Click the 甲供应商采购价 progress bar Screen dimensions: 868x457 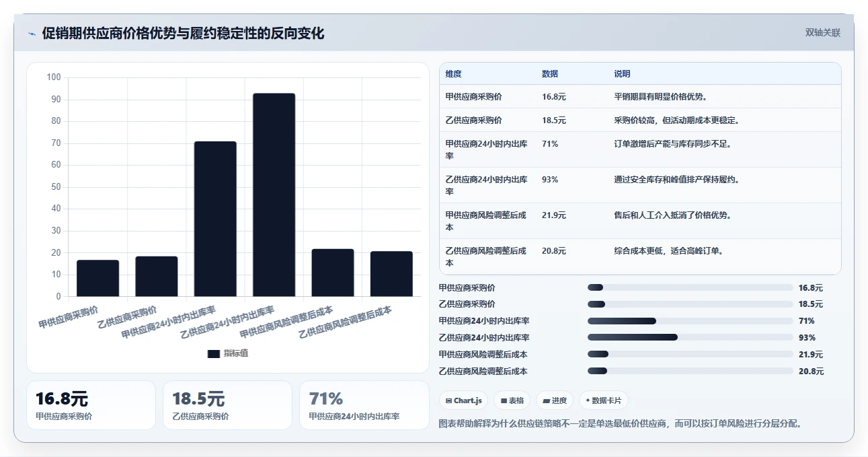691,287
